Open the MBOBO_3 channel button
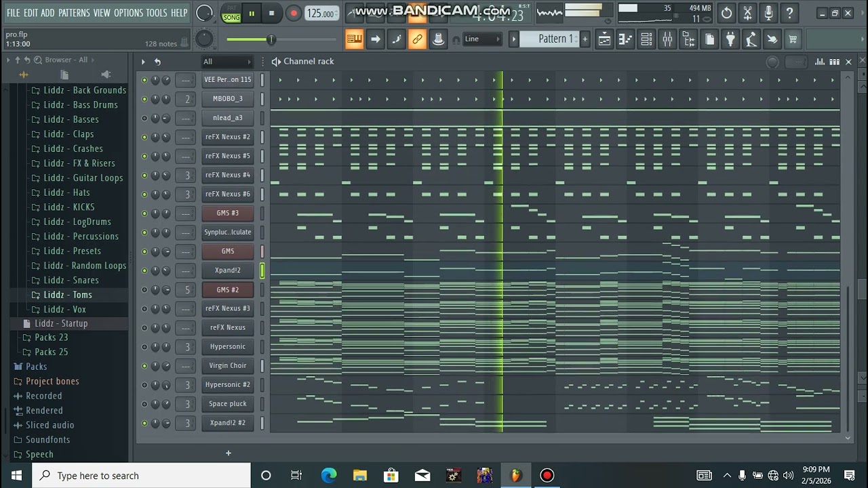Image resolution: width=868 pixels, height=488 pixels. tap(228, 99)
